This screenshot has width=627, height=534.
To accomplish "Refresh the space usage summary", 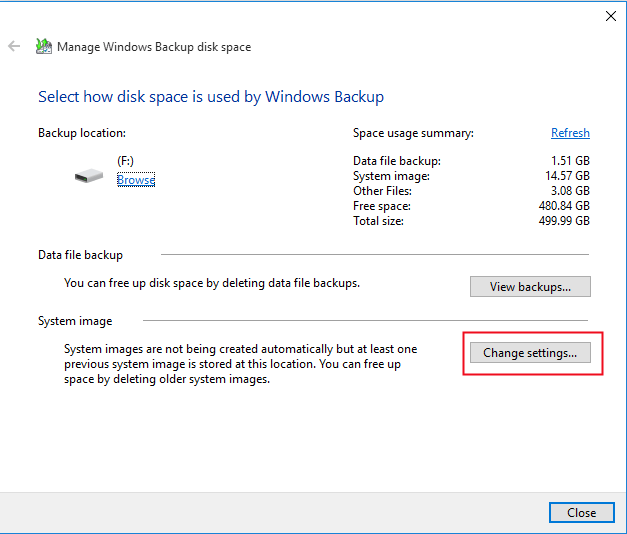I will point(570,133).
